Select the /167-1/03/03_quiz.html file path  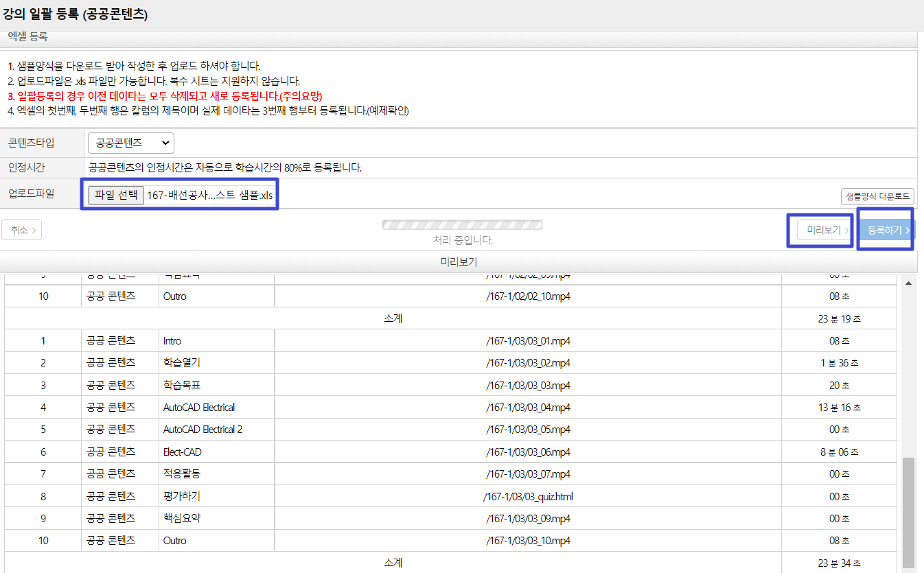(x=527, y=496)
